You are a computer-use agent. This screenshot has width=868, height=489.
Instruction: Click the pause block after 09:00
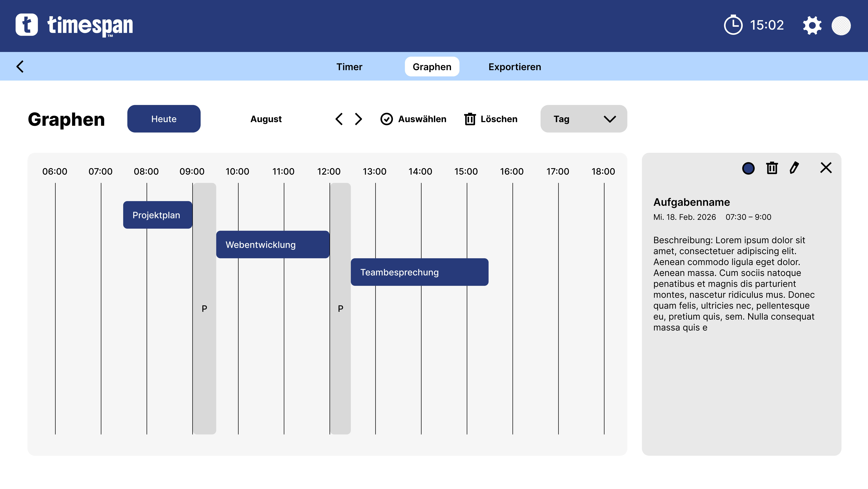coord(205,309)
